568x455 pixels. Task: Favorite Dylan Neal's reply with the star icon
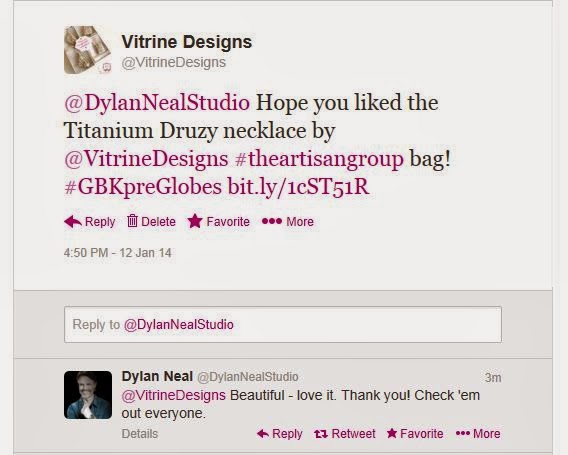[x=392, y=433]
